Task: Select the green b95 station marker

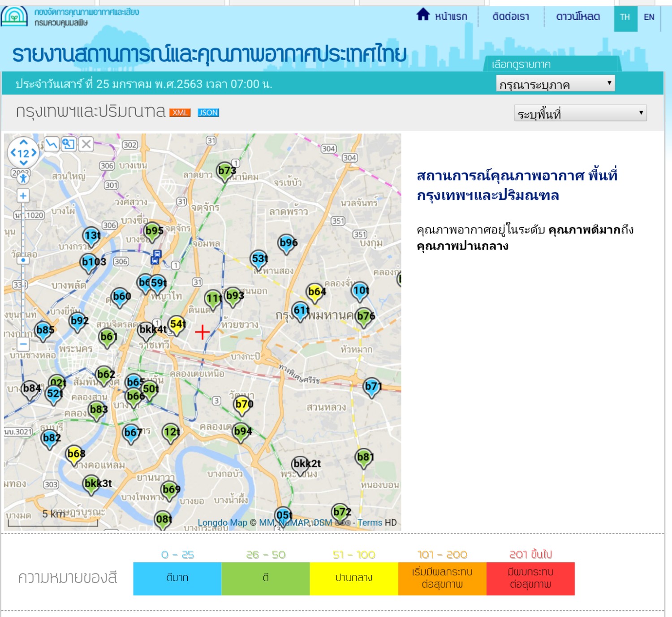Action: [x=153, y=232]
